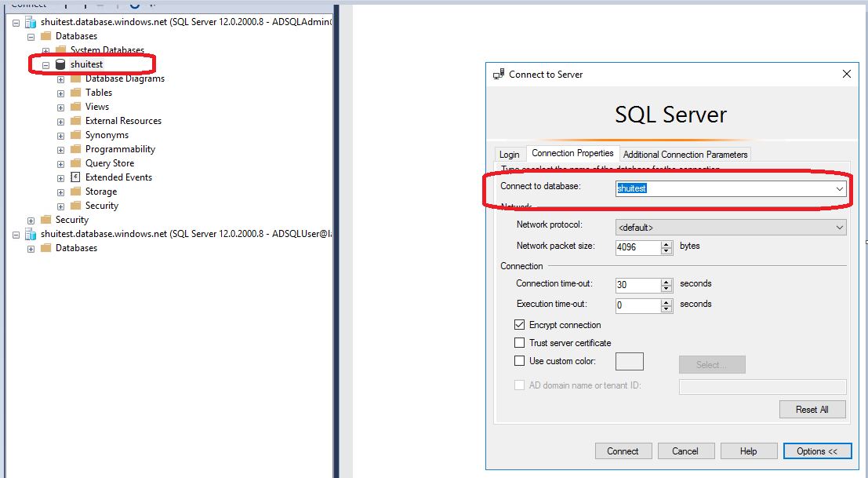Open the Network protocol dropdown
This screenshot has height=478, width=868.
click(839, 228)
